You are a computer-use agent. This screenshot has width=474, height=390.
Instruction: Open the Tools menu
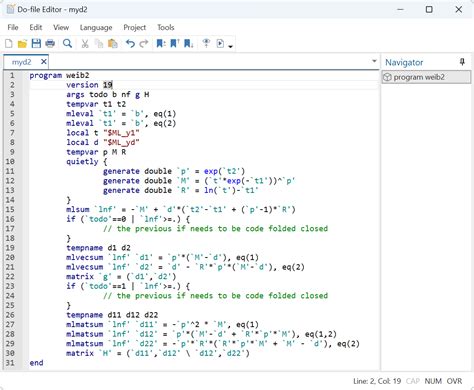166,27
